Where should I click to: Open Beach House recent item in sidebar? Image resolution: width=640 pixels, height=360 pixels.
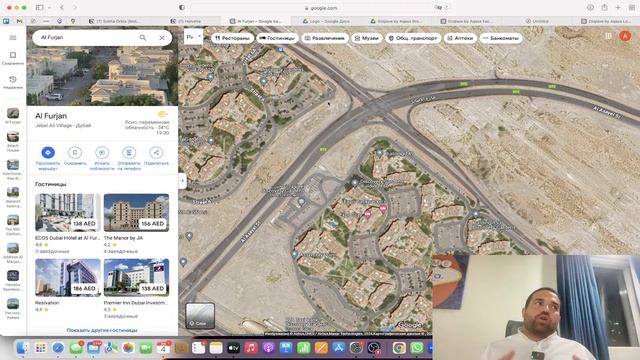13,141
